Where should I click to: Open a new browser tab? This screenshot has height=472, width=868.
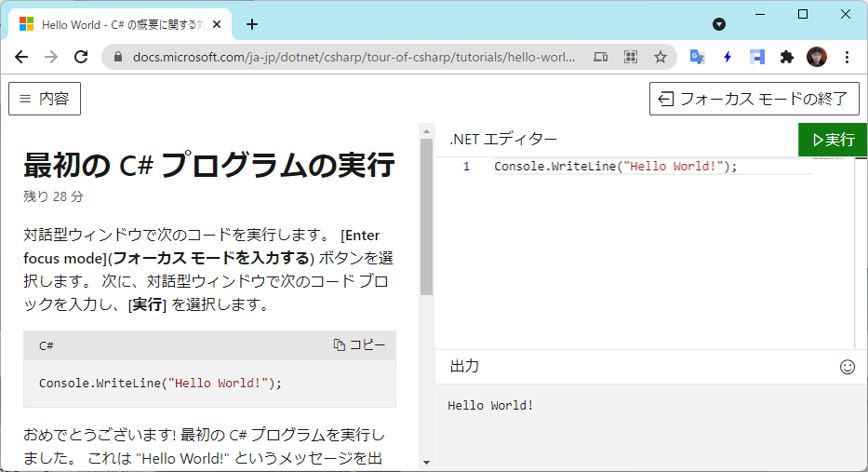point(252,24)
